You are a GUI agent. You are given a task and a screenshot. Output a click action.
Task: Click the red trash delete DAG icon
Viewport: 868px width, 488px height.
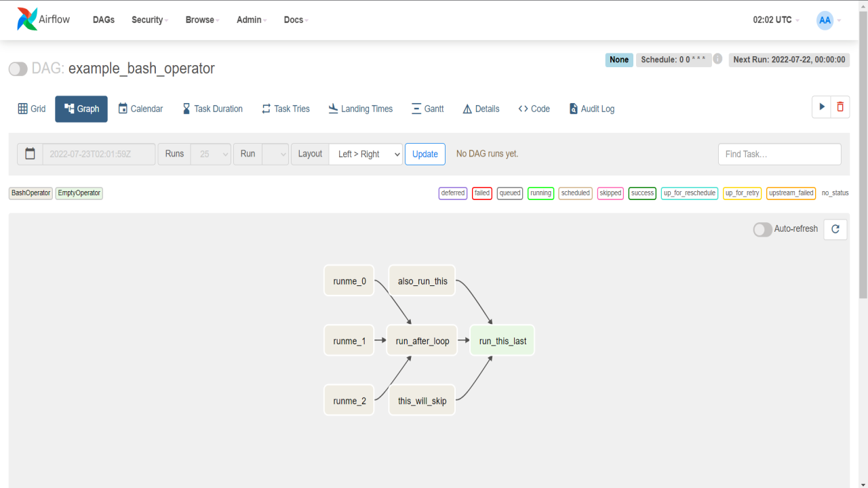(x=840, y=107)
